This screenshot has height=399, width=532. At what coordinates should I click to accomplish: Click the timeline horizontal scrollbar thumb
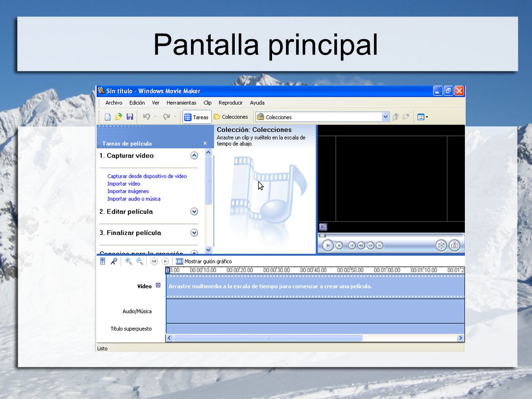(x=268, y=338)
